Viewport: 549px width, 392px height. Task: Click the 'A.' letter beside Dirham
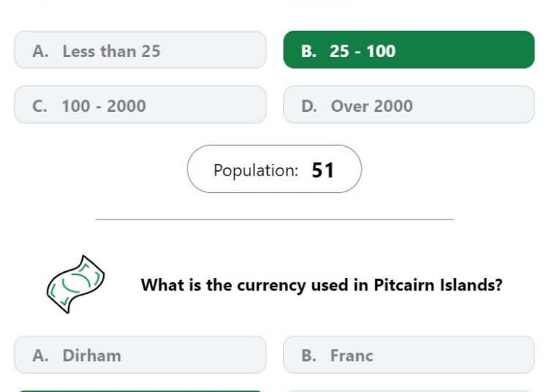(40, 355)
